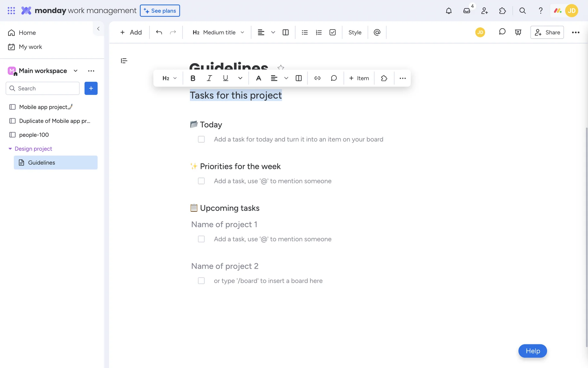Click the See plans button

[160, 11]
